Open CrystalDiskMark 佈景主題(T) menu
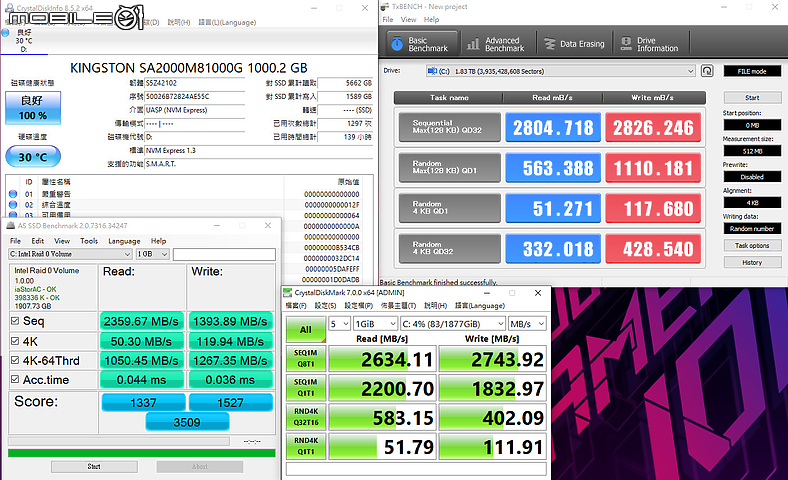Image resolution: width=788 pixels, height=480 pixels. click(398, 306)
